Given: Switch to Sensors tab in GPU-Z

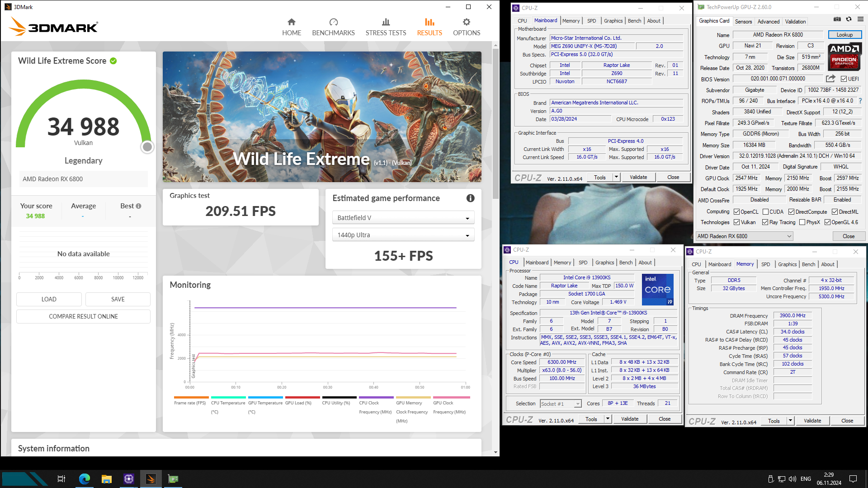Looking at the screenshot, I should 743,22.
